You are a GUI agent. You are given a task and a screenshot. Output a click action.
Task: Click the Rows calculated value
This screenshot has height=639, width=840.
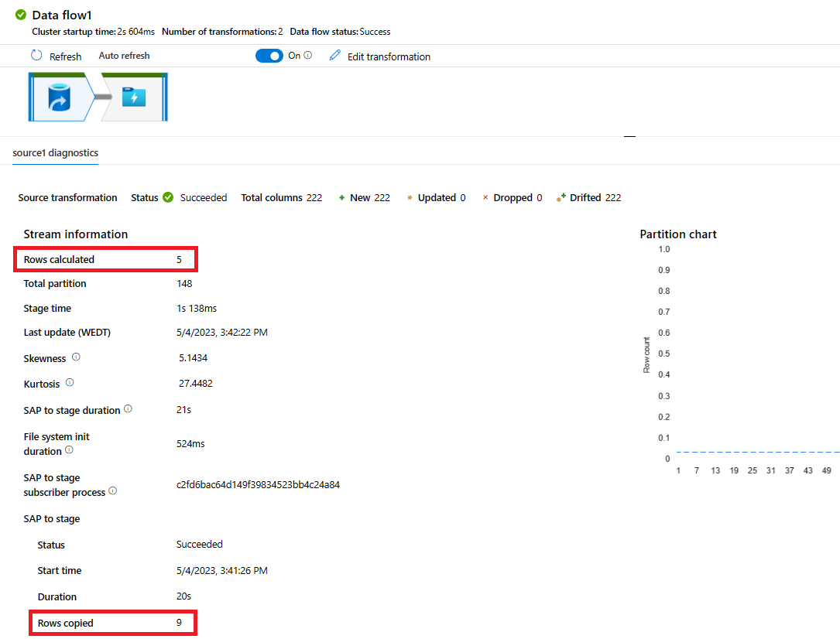(x=179, y=258)
